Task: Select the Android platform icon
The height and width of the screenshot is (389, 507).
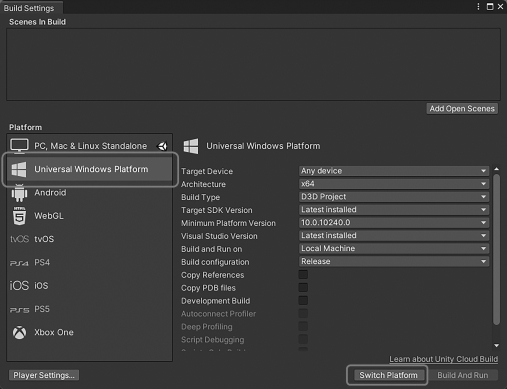Action: [x=19, y=193]
